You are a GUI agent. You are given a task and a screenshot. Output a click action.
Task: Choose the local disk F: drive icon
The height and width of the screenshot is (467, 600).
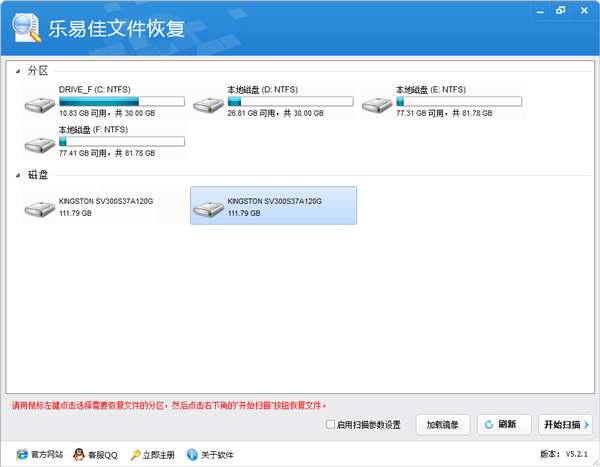tap(40, 145)
